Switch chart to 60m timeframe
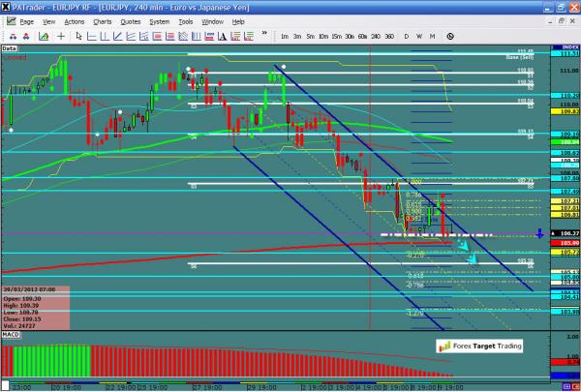This screenshot has width=581, height=392. pyautogui.click(x=360, y=36)
